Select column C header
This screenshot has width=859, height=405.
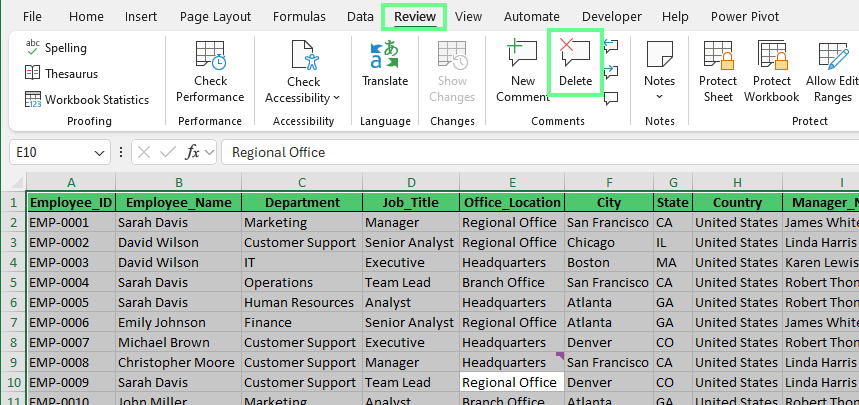coord(302,182)
